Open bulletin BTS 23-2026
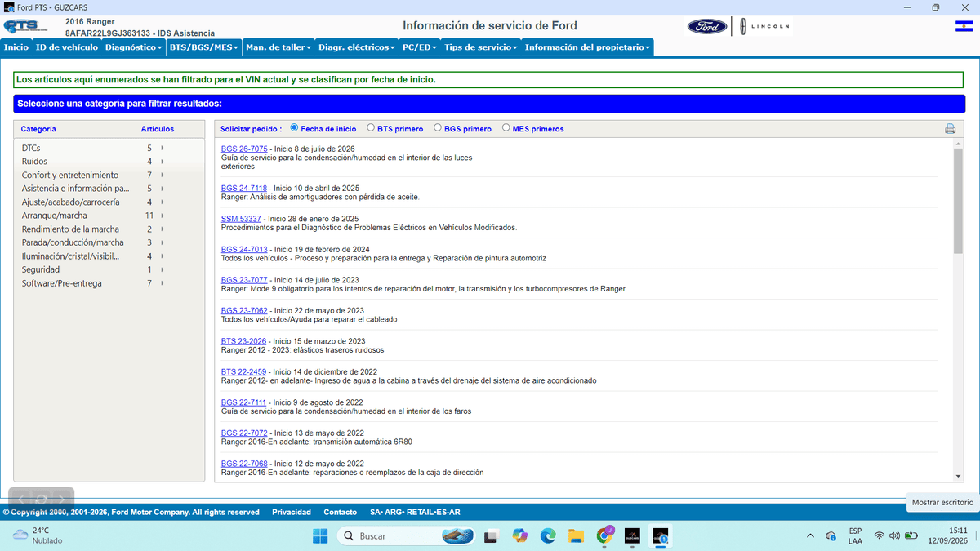The width and height of the screenshot is (980, 551). [x=243, y=341]
